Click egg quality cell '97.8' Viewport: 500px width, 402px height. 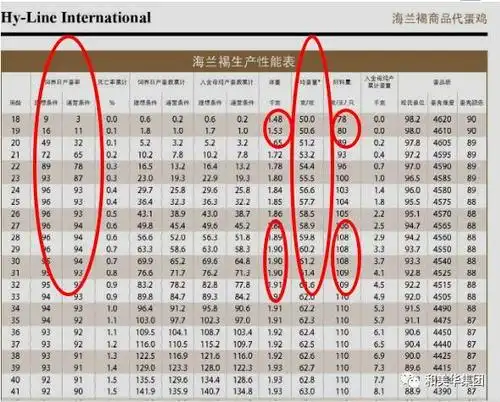(412, 143)
